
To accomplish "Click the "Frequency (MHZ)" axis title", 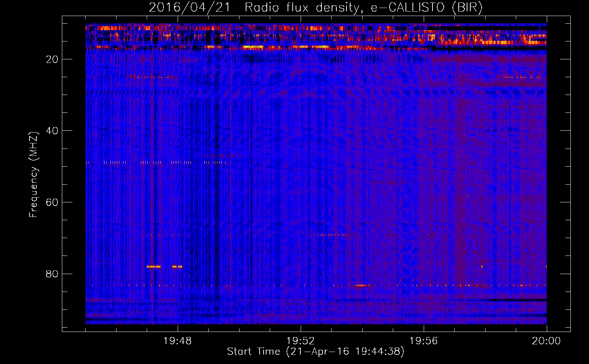I will [33, 175].
